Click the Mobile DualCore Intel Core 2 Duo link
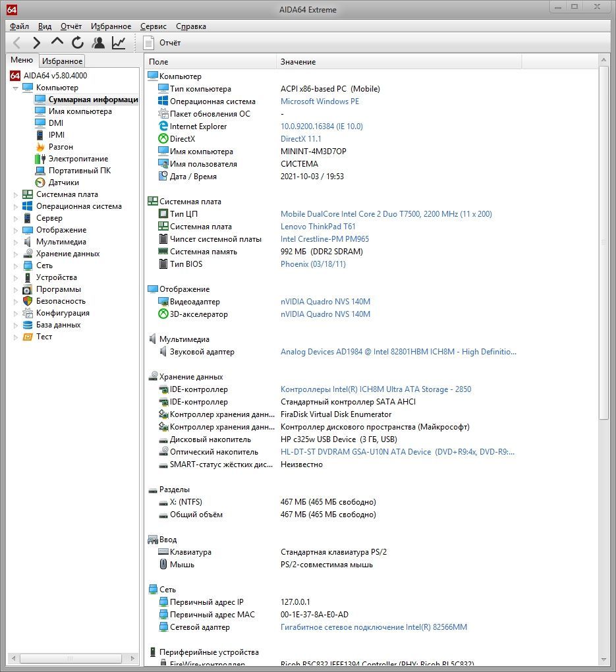 click(x=386, y=214)
